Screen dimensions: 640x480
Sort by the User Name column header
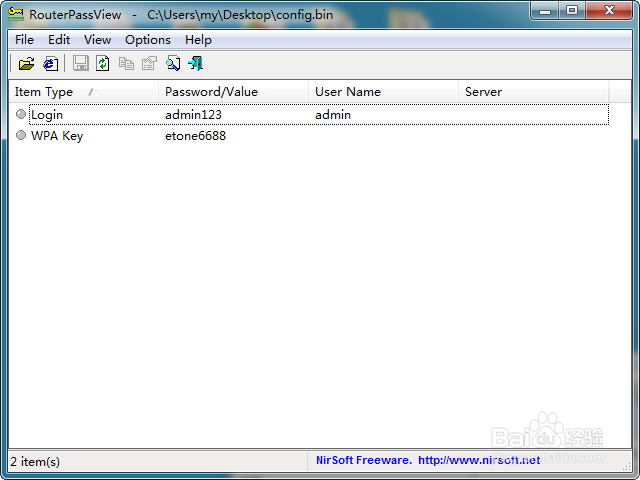click(x=383, y=92)
